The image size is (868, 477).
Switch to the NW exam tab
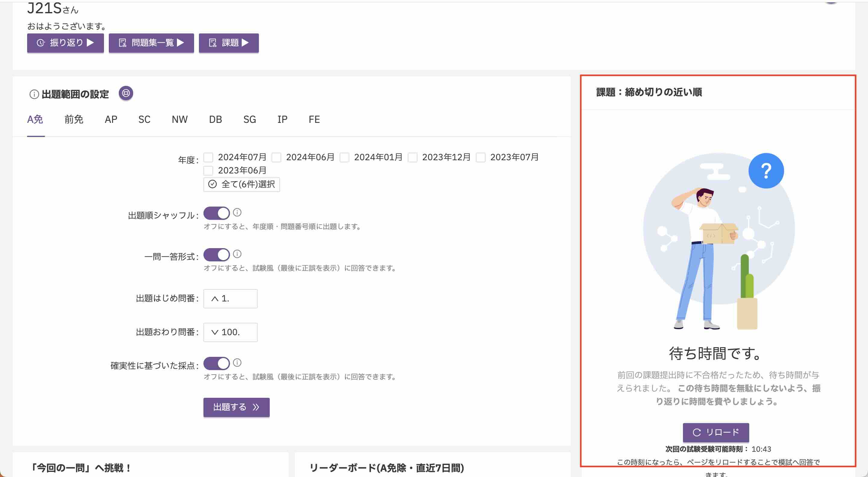click(179, 119)
